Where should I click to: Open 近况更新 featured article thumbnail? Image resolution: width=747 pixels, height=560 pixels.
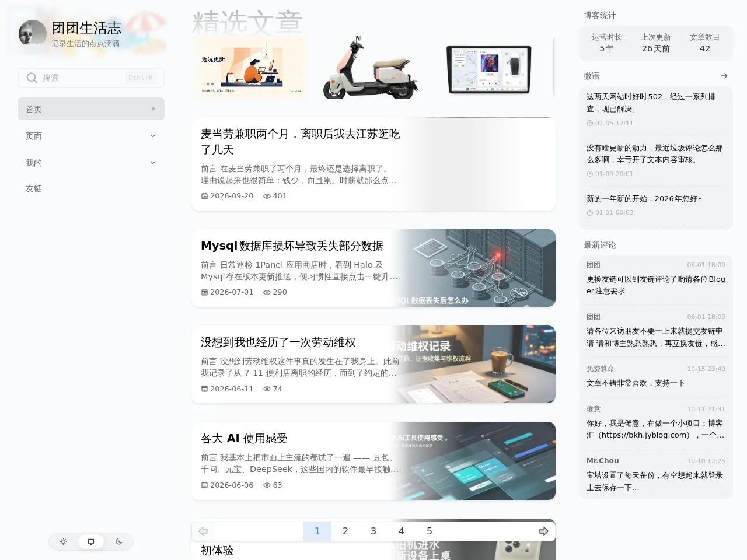pyautogui.click(x=252, y=66)
